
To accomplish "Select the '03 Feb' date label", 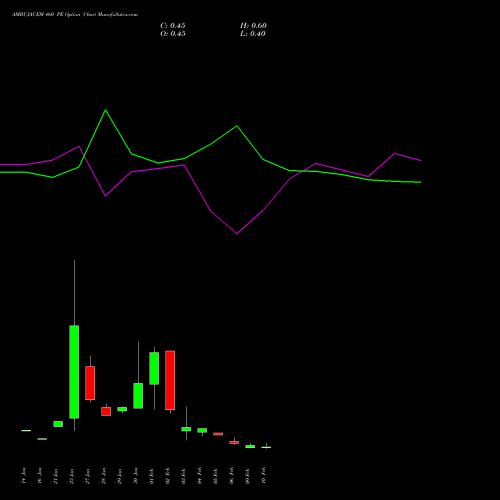I will [184, 475].
